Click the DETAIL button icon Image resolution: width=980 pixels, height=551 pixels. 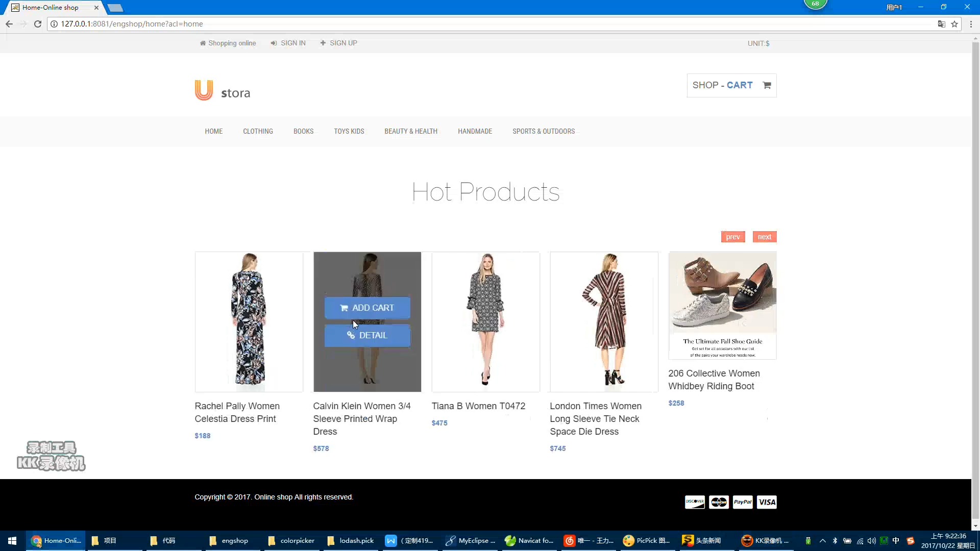point(351,335)
